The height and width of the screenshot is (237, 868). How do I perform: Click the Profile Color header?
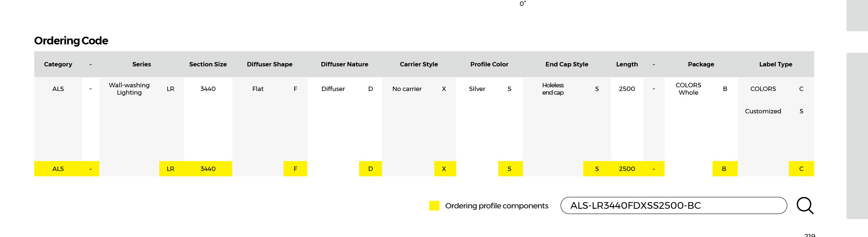489,64
